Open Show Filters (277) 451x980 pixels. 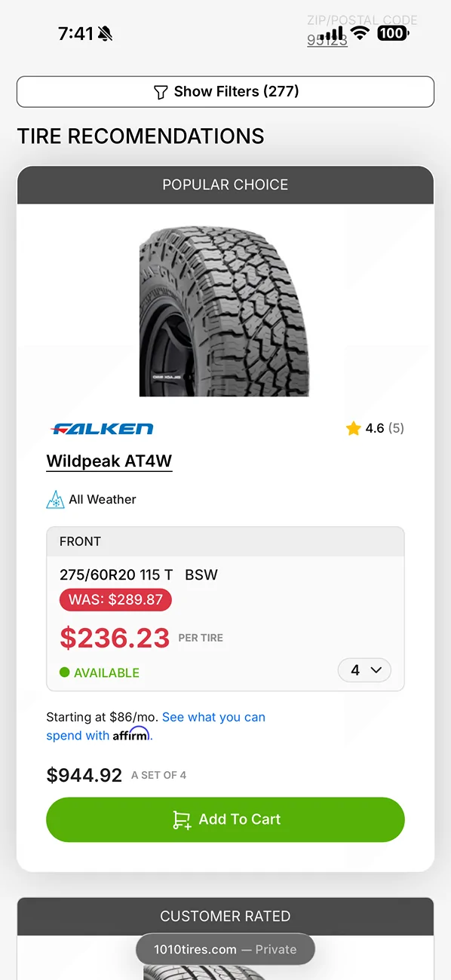click(x=226, y=91)
